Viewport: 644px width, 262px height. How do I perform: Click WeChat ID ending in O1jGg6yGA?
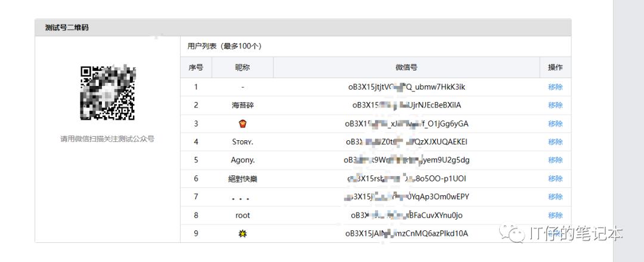point(407,124)
